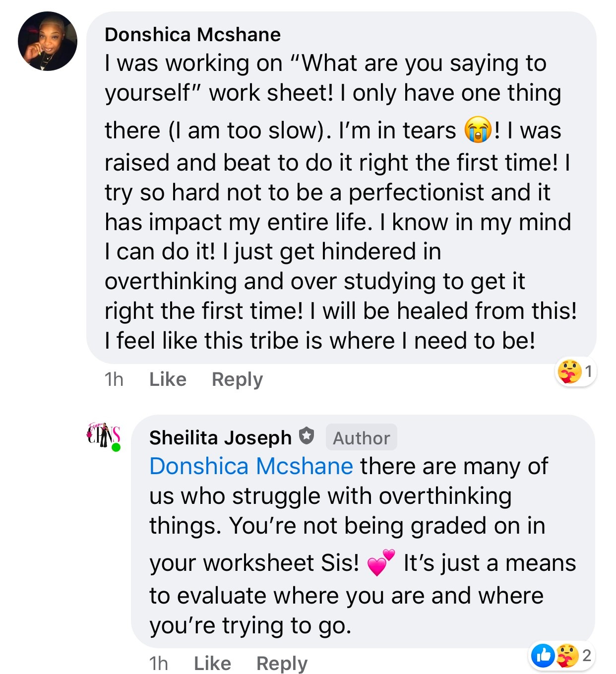
Task: Open the blue Donshica Mcshane mention
Action: [x=251, y=466]
